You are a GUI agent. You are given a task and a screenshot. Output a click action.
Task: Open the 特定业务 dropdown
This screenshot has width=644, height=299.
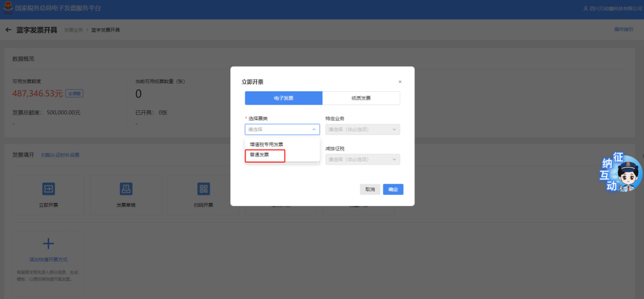point(363,130)
